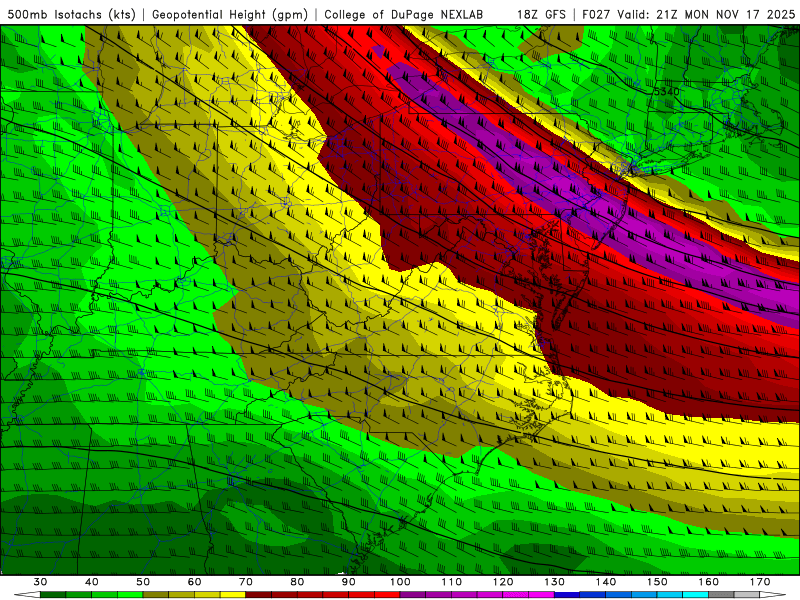Viewport: 800px width, 600px height.
Task: Select the dark green swatch below 30
Action: tap(53, 595)
